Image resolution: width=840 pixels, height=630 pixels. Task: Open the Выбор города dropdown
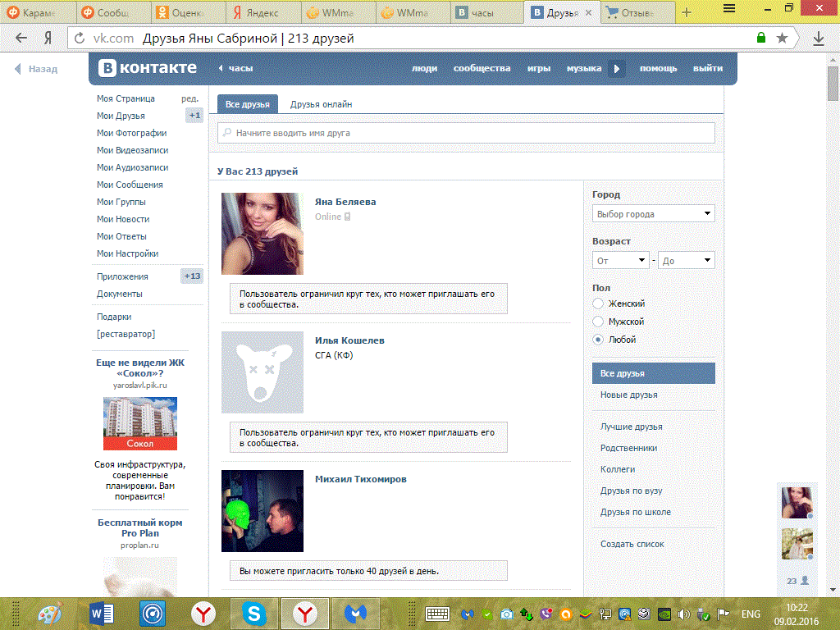[x=653, y=214]
